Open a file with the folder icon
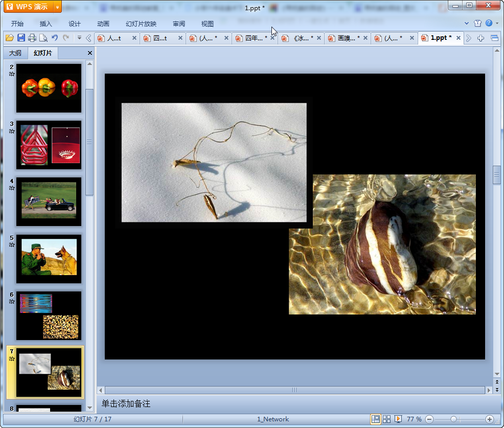 [10, 38]
